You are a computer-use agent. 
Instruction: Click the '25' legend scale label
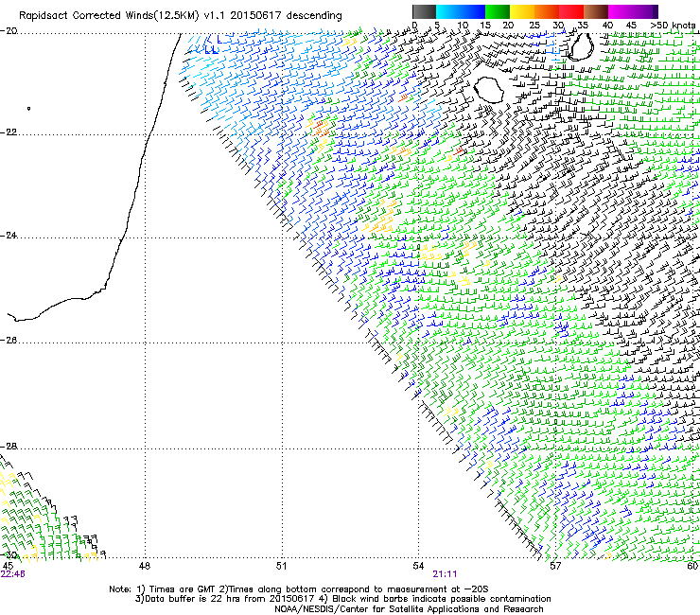pyautogui.click(x=534, y=25)
